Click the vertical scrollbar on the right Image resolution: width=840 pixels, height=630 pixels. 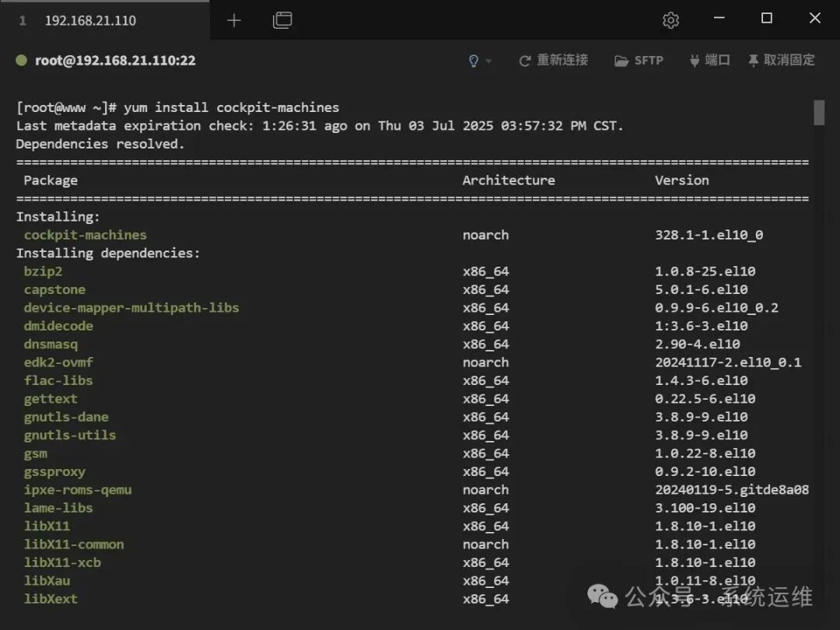pyautogui.click(x=819, y=113)
